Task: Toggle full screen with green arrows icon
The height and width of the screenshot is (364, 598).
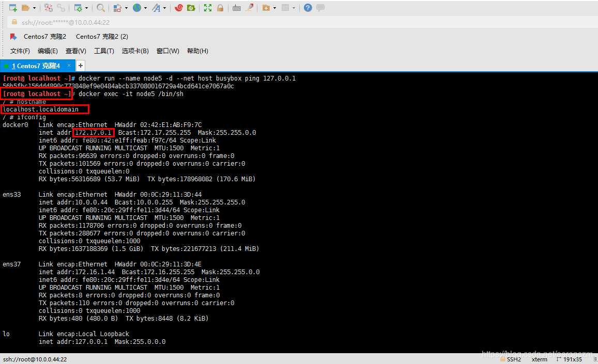Action: tap(207, 8)
